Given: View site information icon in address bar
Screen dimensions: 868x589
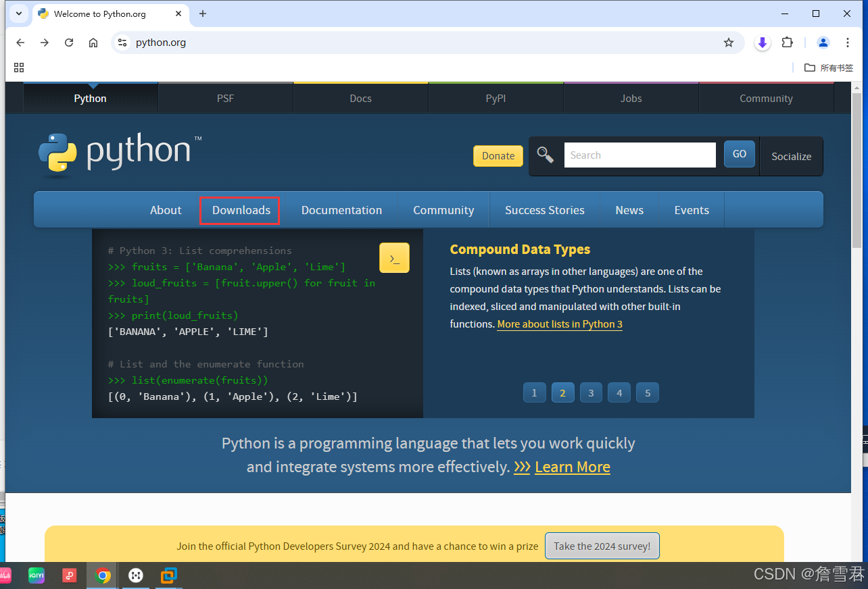Looking at the screenshot, I should (x=122, y=43).
